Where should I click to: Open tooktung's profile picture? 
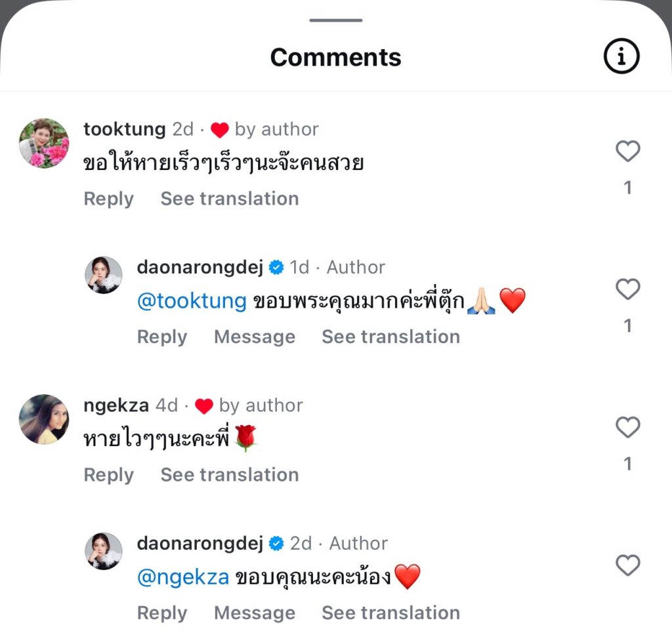(44, 144)
